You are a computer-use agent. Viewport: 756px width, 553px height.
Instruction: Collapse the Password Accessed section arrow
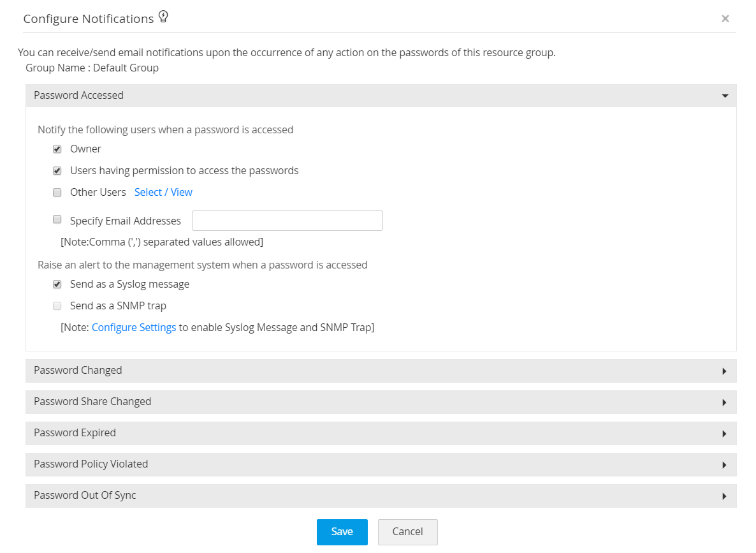point(725,96)
